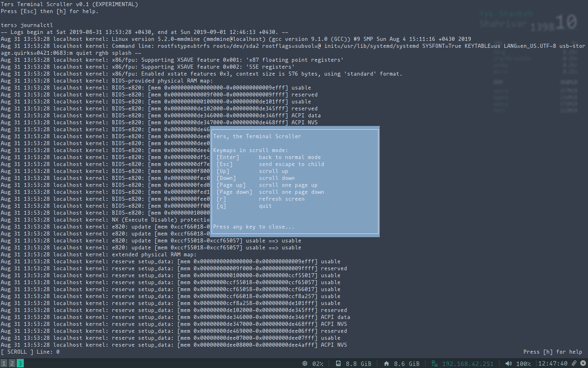Click the [Down] keymap entry in help popup

click(226, 178)
